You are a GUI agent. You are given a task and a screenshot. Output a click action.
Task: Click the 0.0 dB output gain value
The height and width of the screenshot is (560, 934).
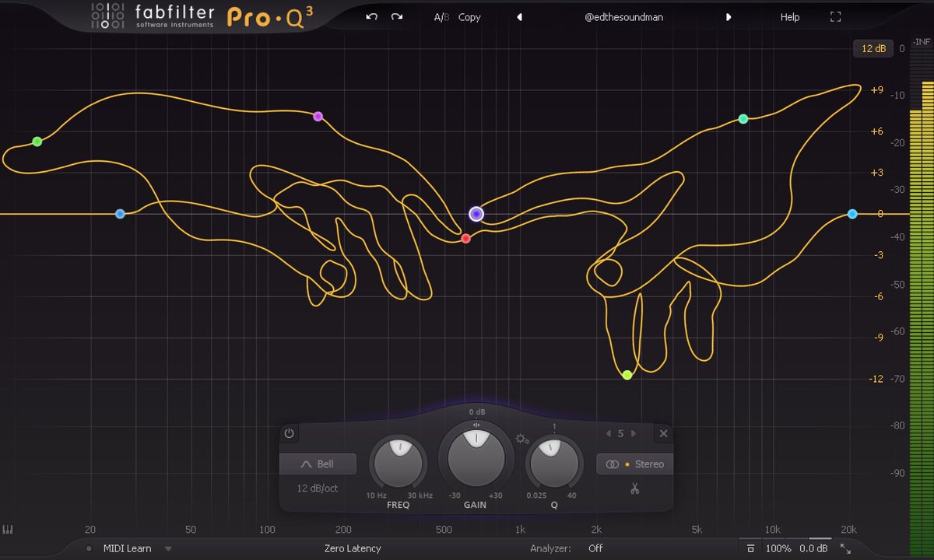pyautogui.click(x=813, y=548)
